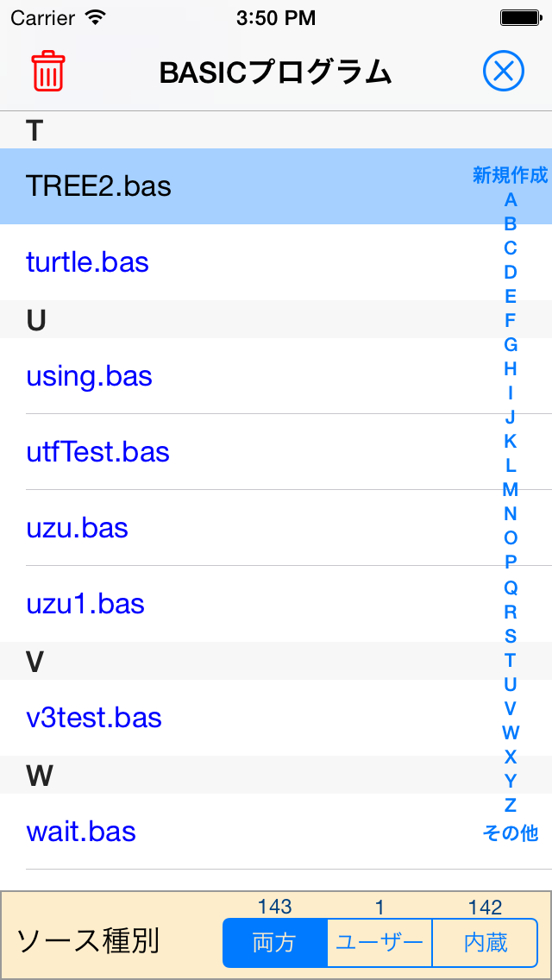Open uzu1.bas file
This screenshot has height=980, width=552.
coord(276,604)
